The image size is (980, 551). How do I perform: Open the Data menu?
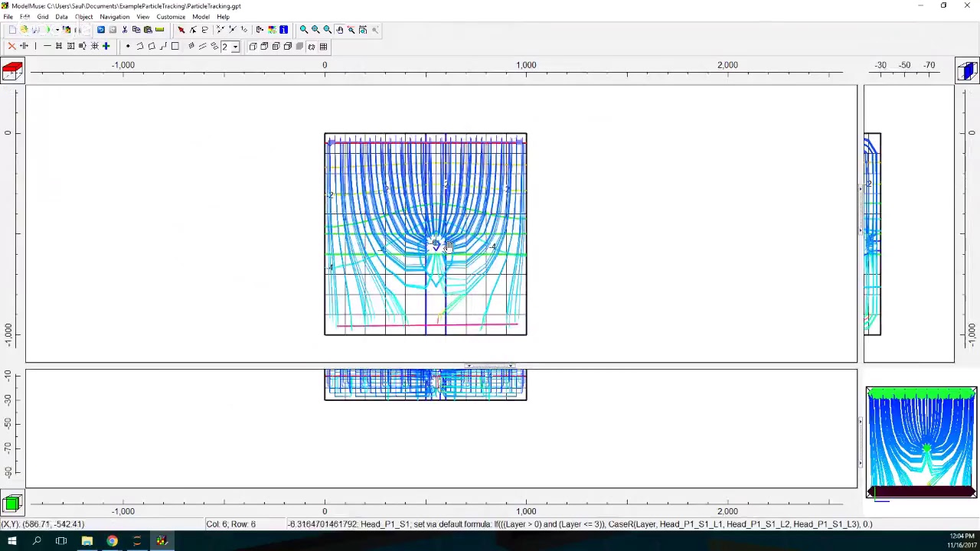[61, 17]
